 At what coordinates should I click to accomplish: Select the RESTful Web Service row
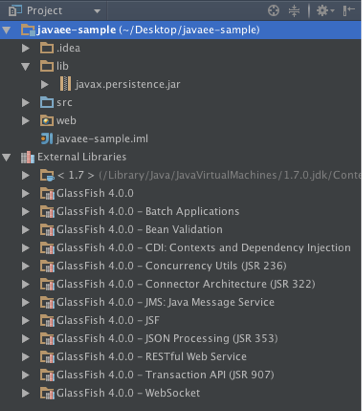coord(181,357)
